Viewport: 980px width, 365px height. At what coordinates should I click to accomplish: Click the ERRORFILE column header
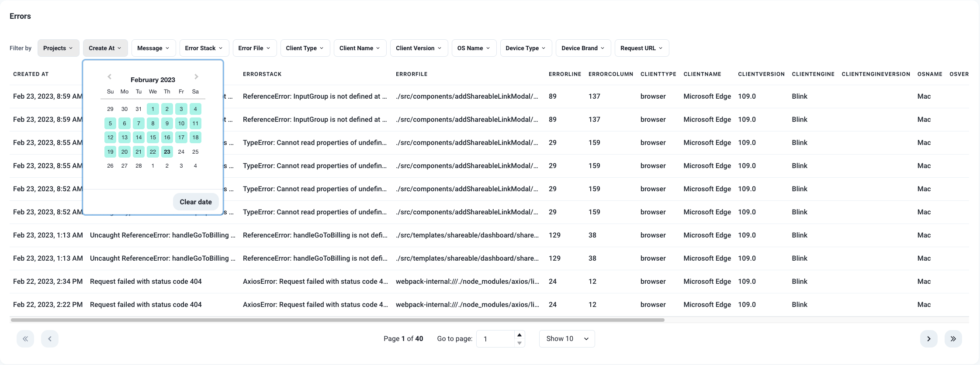[412, 74]
